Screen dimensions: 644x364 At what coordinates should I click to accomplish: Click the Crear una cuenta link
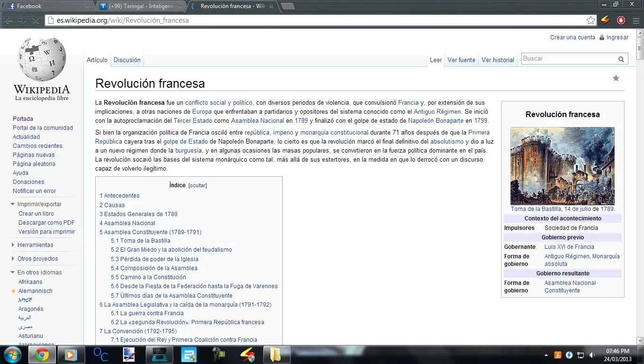(572, 37)
